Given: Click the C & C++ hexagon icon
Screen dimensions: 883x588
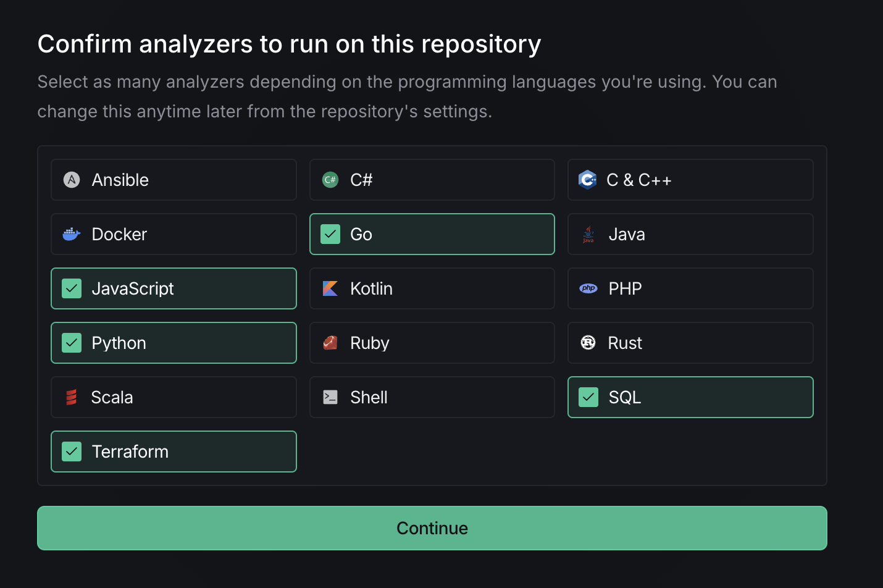Looking at the screenshot, I should click(588, 180).
